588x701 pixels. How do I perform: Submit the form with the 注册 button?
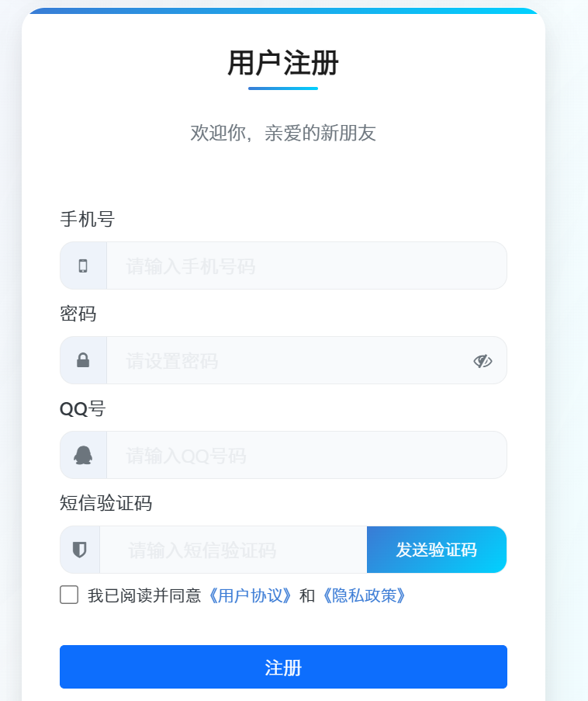(x=283, y=667)
